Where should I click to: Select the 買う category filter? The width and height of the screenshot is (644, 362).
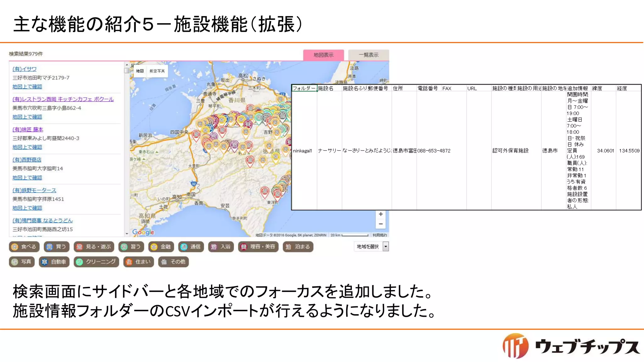pyautogui.click(x=56, y=247)
